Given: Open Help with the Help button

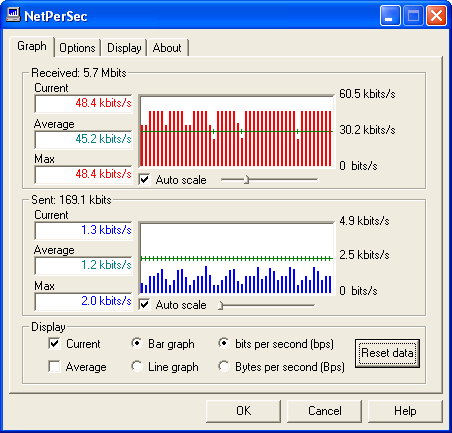Looking at the screenshot, I should tap(405, 411).
